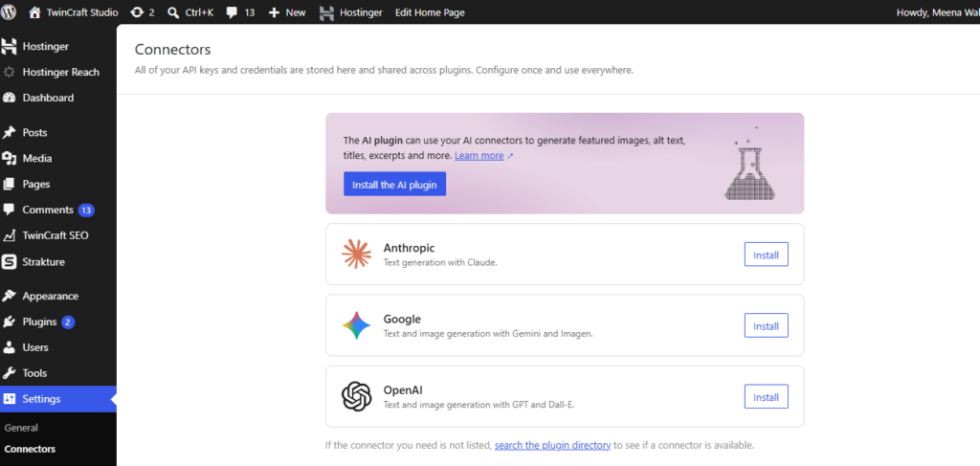Open the updates icon showing 2
980x466 pixels.
(137, 12)
